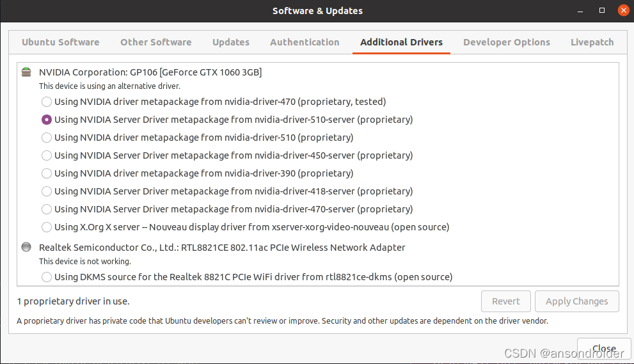Click NVIDIA Corporation GP106 device heading
Viewport: 634px width, 364px height.
(150, 72)
